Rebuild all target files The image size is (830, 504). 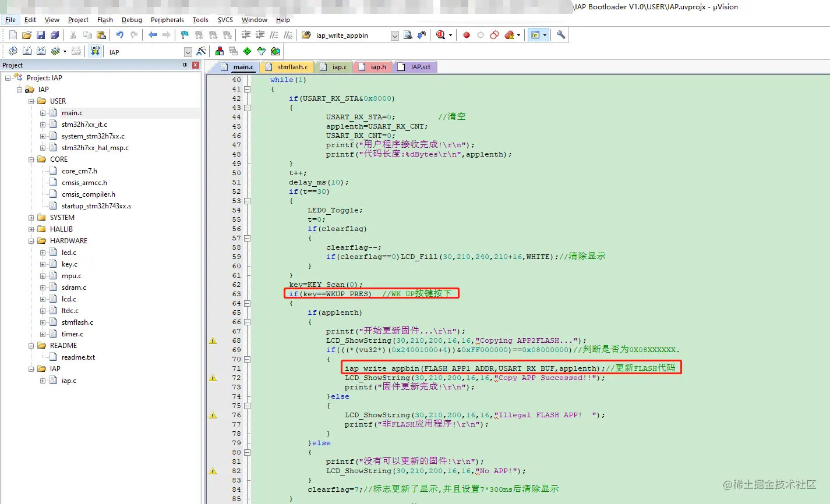click(41, 51)
